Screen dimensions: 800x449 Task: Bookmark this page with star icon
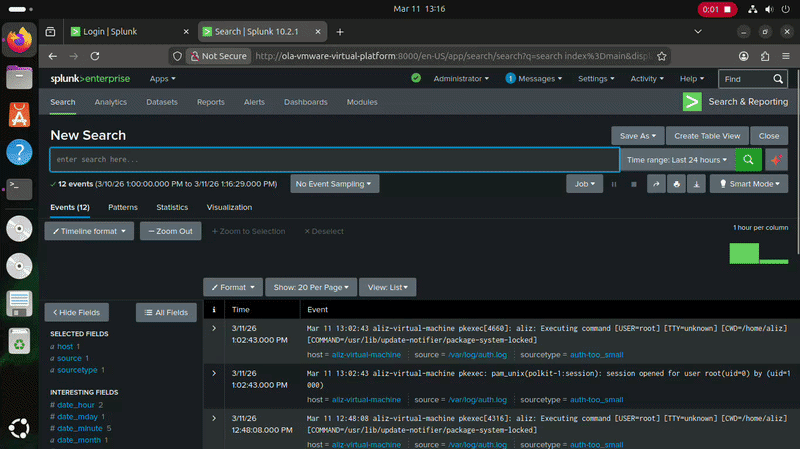pos(662,56)
